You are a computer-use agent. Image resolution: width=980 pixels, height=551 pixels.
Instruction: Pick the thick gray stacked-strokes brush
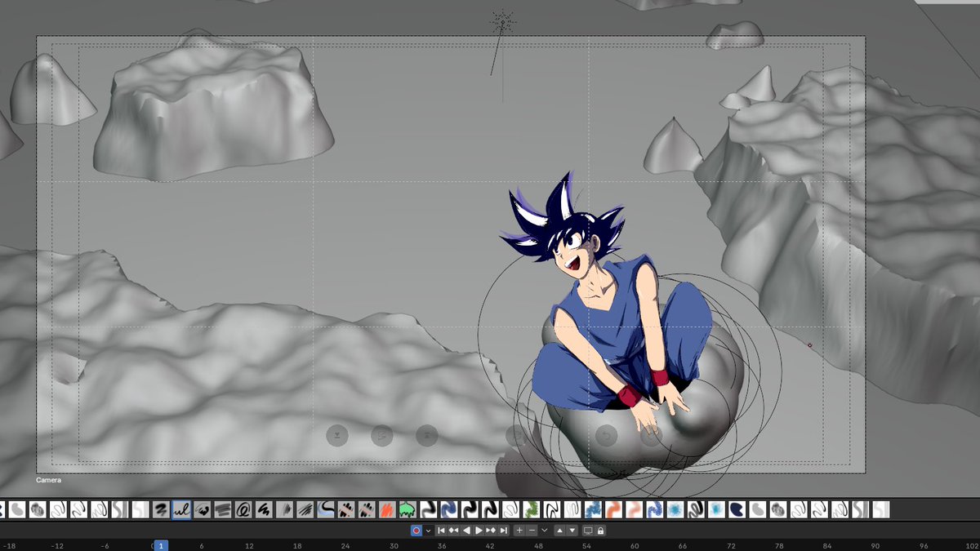pos(222,510)
